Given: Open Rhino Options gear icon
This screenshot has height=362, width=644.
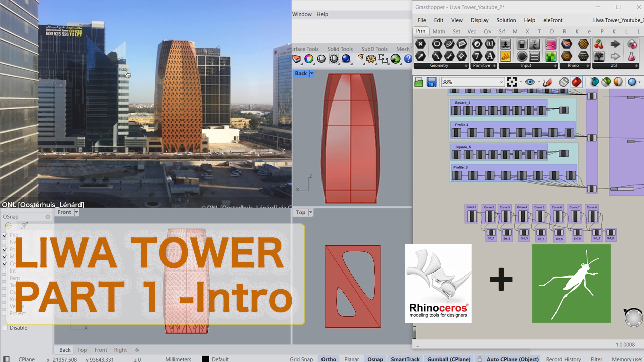Looking at the screenshot, I should pos(371,59).
